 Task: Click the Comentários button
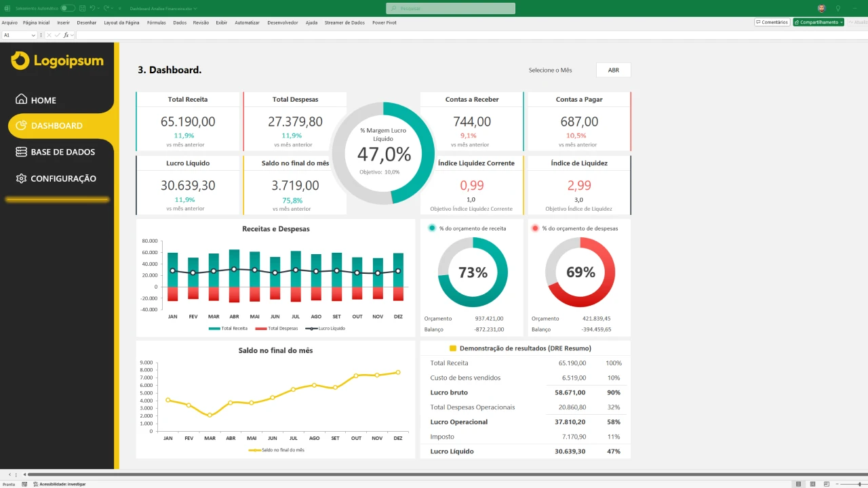click(x=772, y=22)
